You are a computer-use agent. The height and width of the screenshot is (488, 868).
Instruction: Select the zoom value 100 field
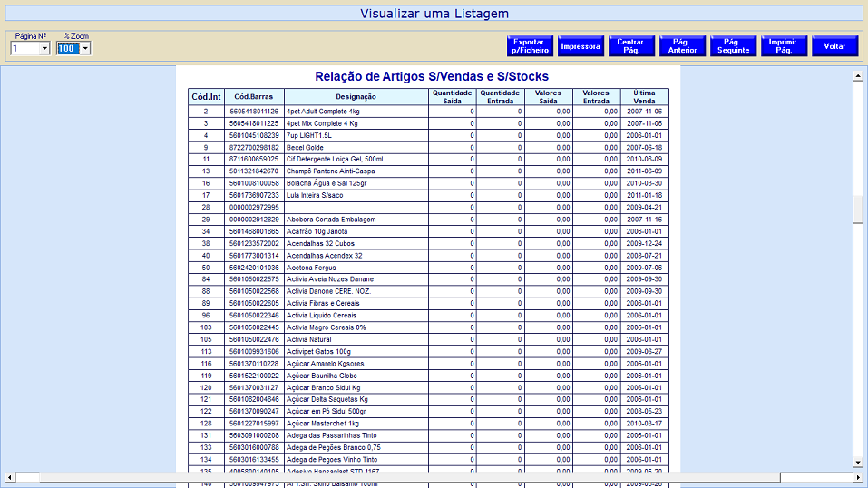(x=68, y=48)
